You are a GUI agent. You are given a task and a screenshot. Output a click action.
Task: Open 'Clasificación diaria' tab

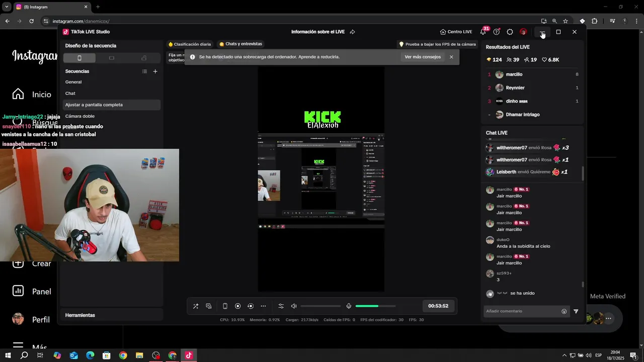click(190, 44)
